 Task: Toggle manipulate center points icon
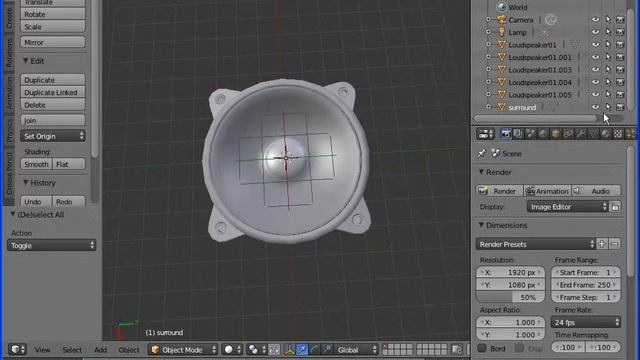[x=274, y=349]
